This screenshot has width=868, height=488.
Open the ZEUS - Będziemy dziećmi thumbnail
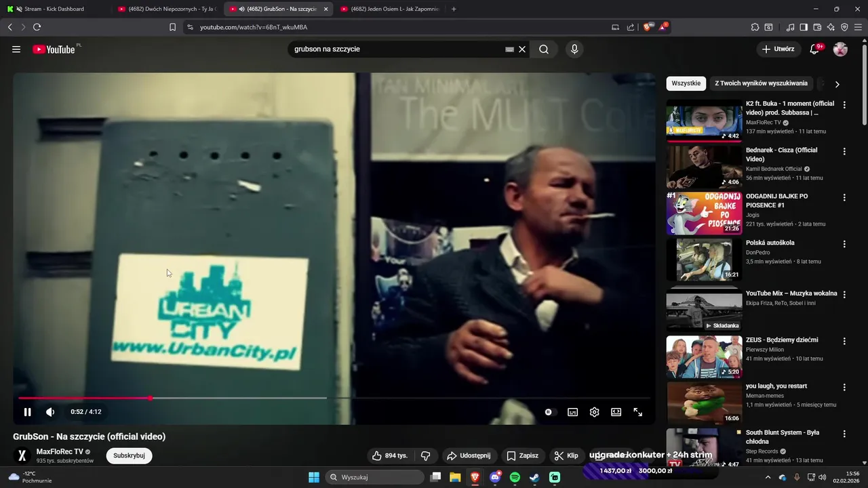tap(704, 357)
